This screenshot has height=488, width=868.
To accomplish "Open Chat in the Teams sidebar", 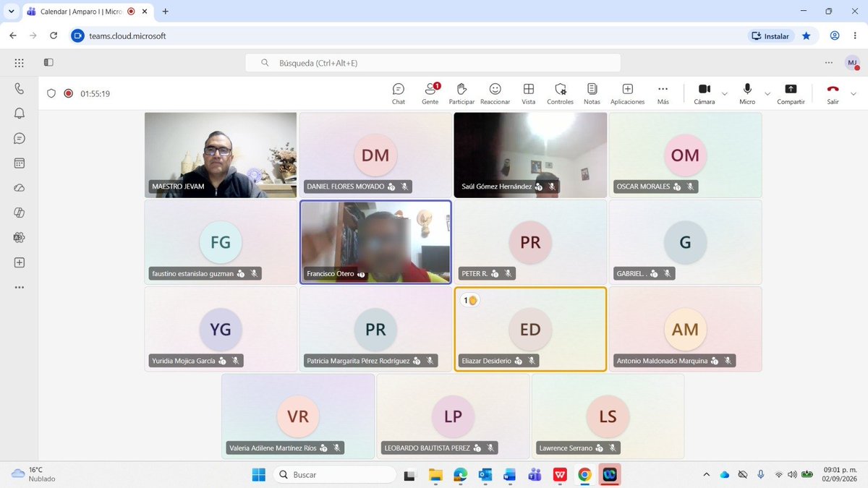I will pyautogui.click(x=20, y=138).
